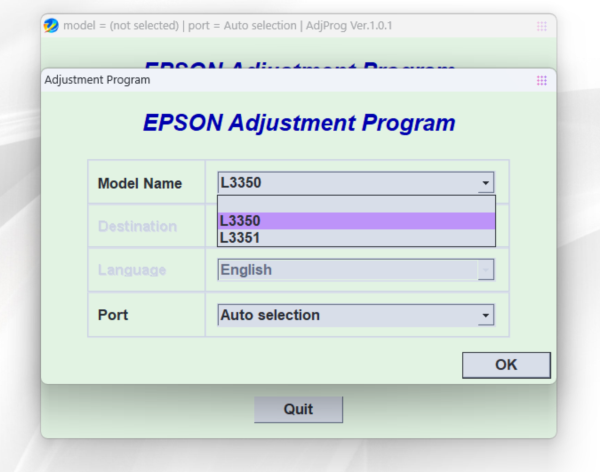Screen dimensions: 600x472
Task: Open the Model Name dropdown arrow
Action: (486, 183)
